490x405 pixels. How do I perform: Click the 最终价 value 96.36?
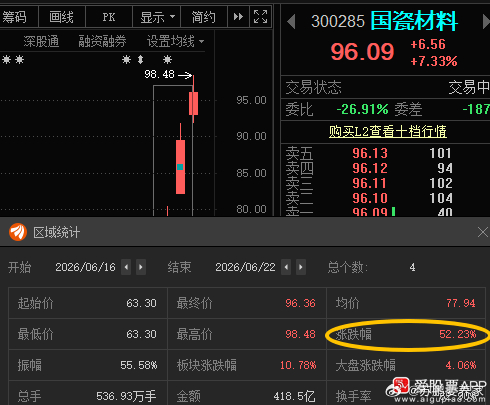point(300,303)
